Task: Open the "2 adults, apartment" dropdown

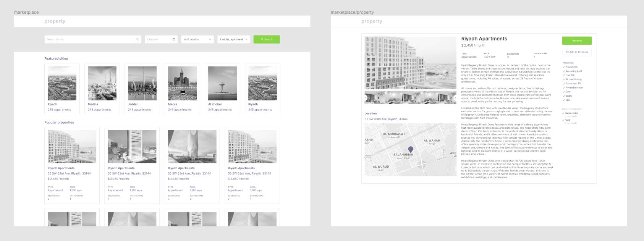Action: (234, 39)
